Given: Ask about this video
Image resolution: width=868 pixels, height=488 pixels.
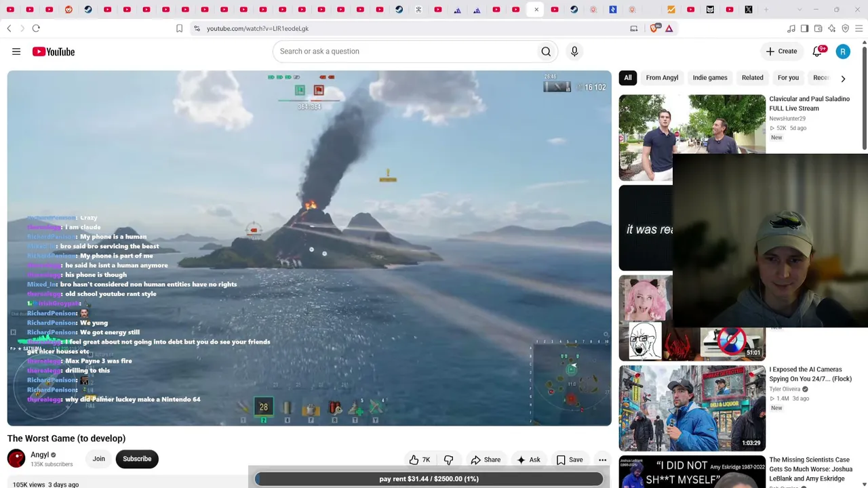Looking at the screenshot, I should [528, 460].
